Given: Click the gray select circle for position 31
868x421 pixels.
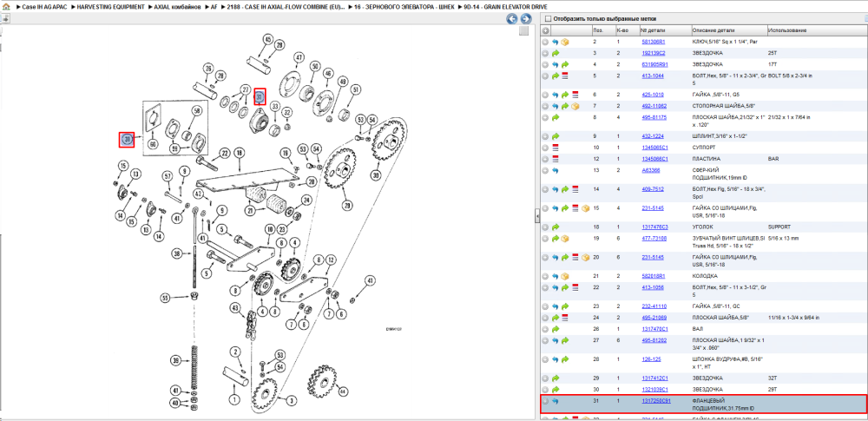Looking at the screenshot, I should 545,401.
